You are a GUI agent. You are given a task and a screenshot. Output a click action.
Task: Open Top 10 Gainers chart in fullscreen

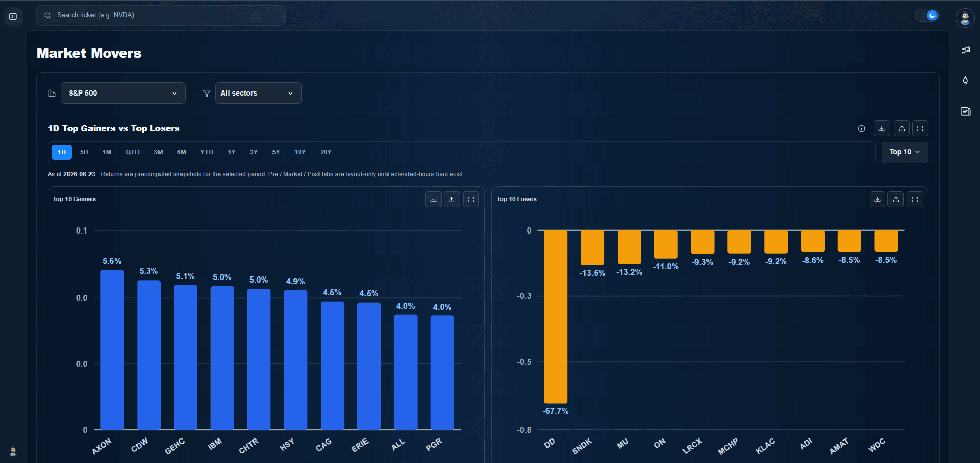tap(471, 199)
